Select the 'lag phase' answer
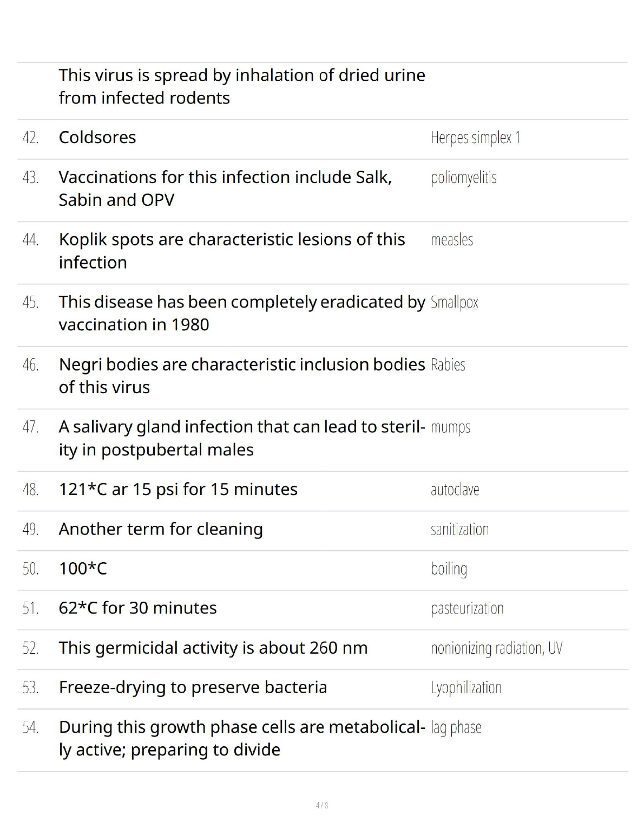The width and height of the screenshot is (644, 834). click(x=456, y=727)
